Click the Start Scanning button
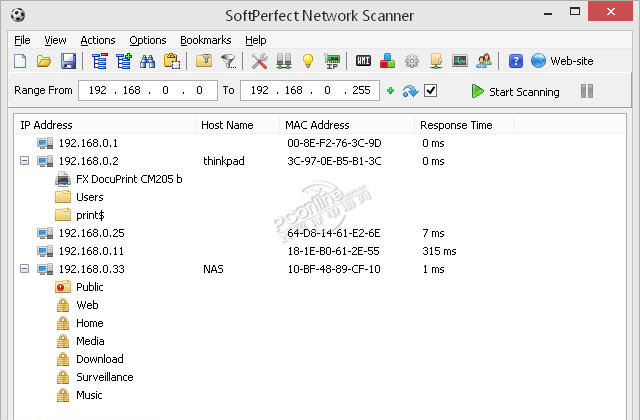 coord(516,91)
